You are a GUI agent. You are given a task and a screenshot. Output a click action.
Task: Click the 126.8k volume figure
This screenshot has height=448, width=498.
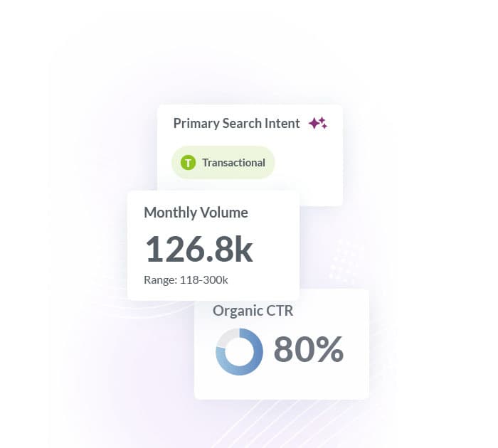point(198,249)
